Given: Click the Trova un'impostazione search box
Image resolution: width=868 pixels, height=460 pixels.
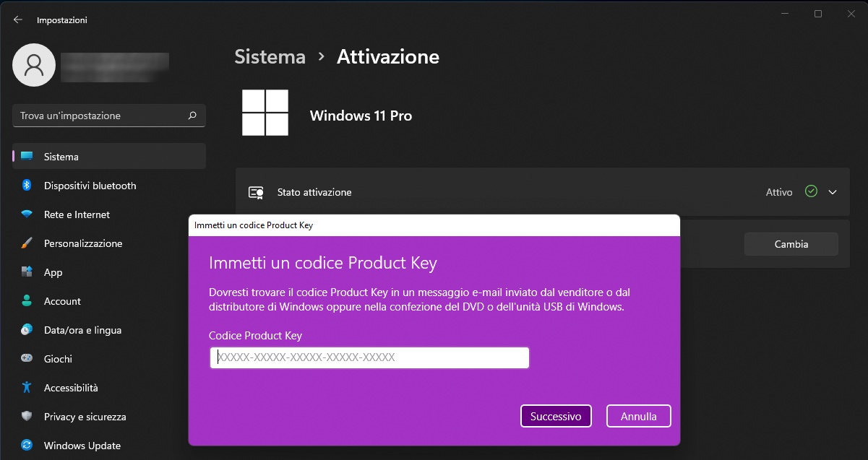Looking at the screenshot, I should click(x=101, y=116).
